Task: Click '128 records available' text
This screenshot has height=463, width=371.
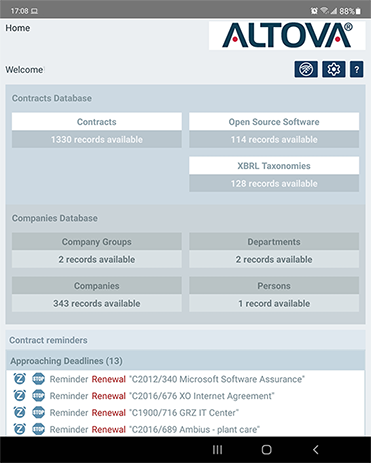Action: click(274, 183)
